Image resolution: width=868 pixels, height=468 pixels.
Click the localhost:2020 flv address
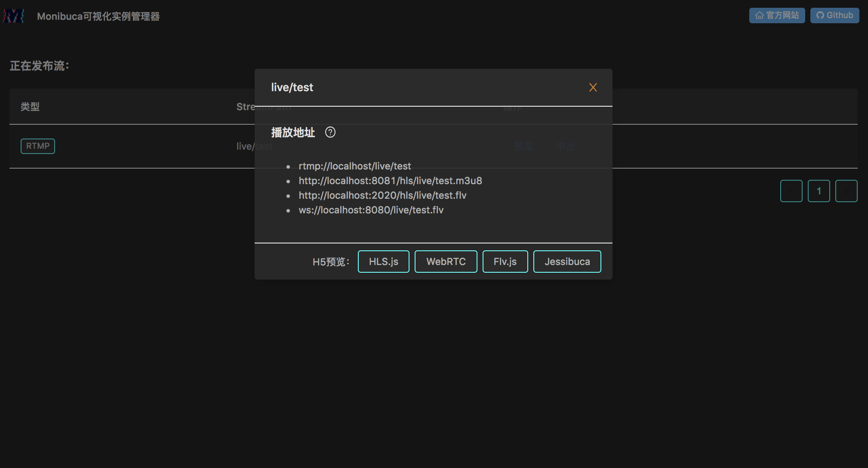click(x=382, y=195)
